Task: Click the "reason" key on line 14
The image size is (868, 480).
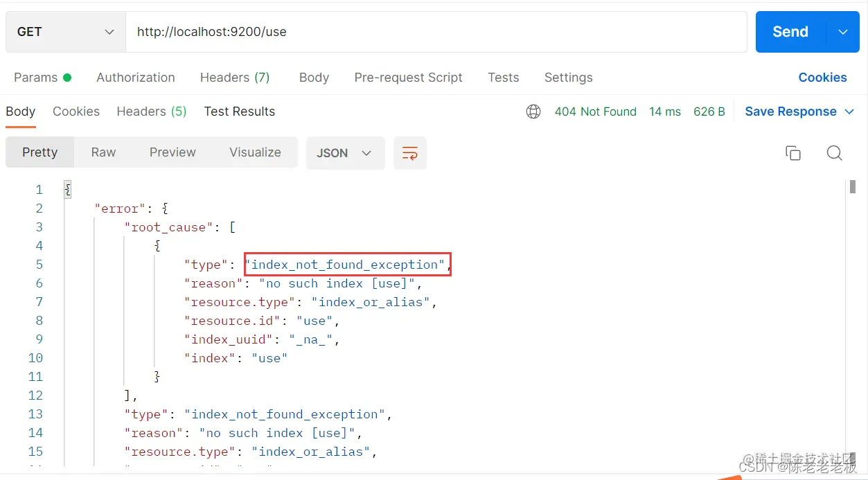Action: click(154, 432)
